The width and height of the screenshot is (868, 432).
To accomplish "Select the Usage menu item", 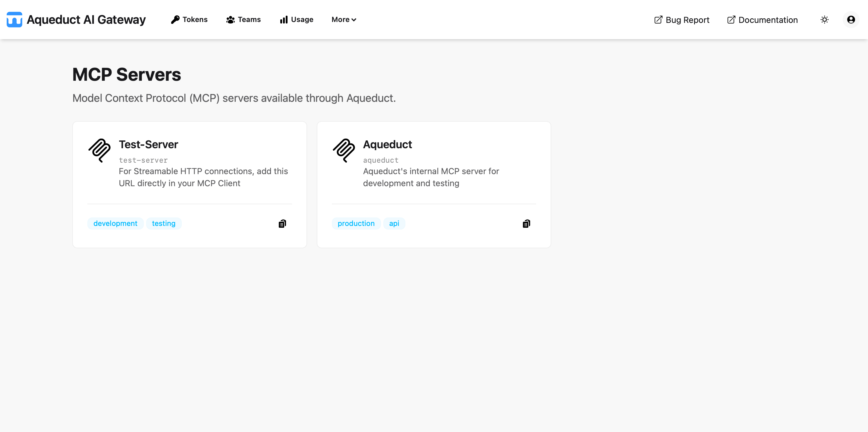I will coord(296,20).
